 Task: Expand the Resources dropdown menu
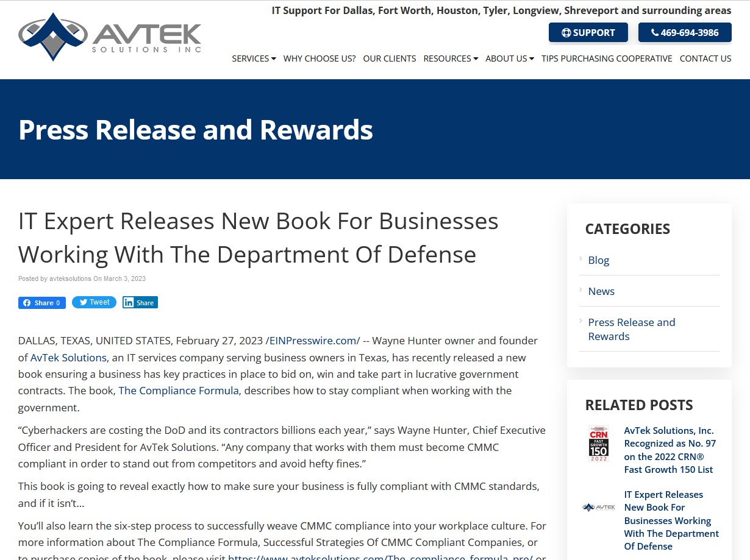451,58
